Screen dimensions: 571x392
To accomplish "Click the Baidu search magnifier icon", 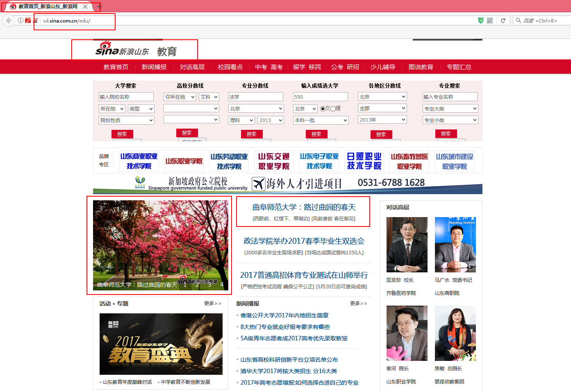I will tap(519, 20).
